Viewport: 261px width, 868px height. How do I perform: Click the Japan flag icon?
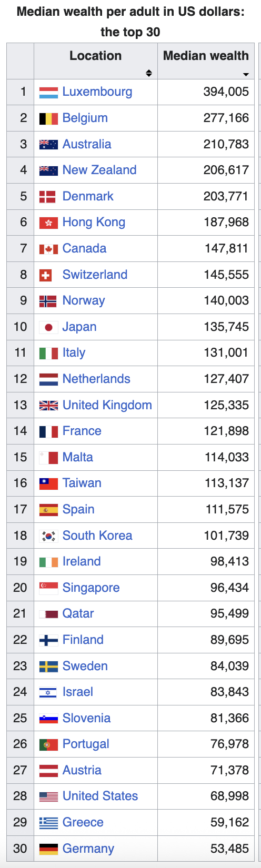coord(48,327)
